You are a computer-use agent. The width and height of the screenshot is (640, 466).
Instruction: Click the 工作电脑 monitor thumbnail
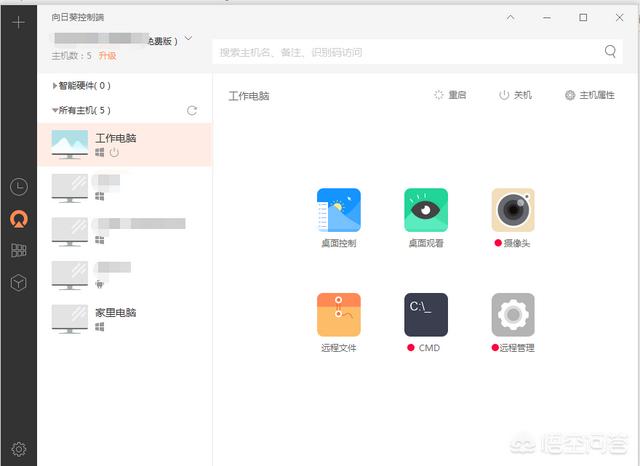(70, 144)
